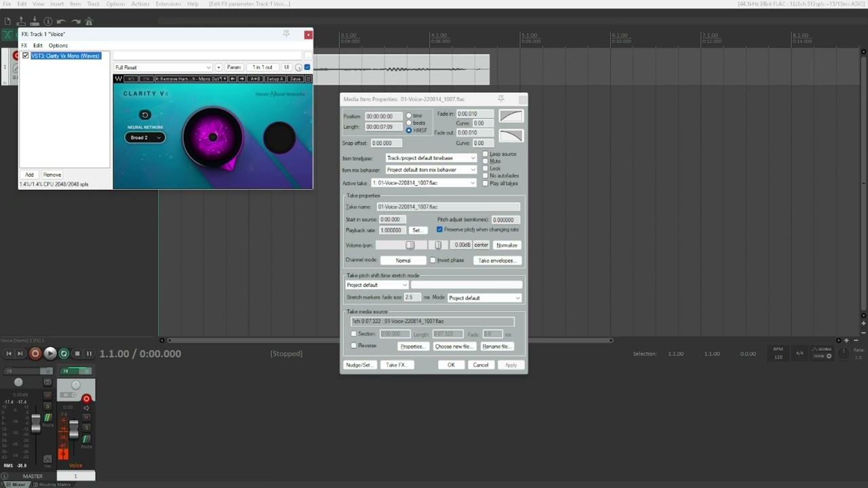Click the Voice mixer channel monitor speaker icon
The height and width of the screenshot is (488, 868).
(86, 408)
